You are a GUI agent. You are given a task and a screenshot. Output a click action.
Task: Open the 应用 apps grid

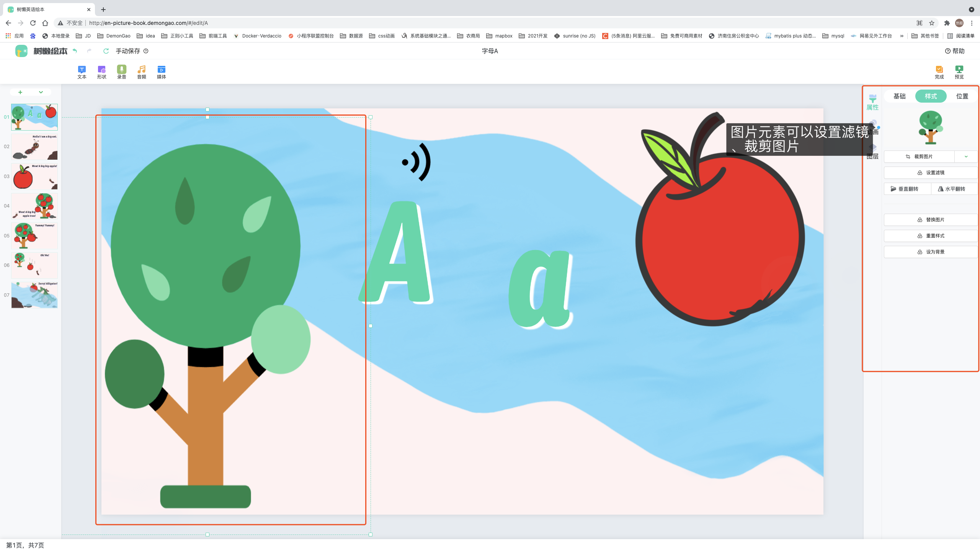click(x=15, y=36)
